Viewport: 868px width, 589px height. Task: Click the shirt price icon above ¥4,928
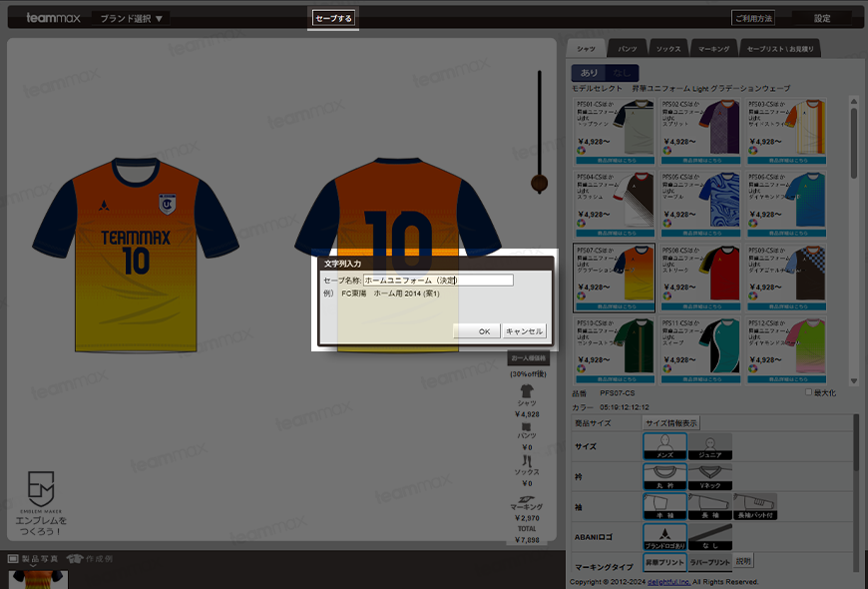pos(527,391)
